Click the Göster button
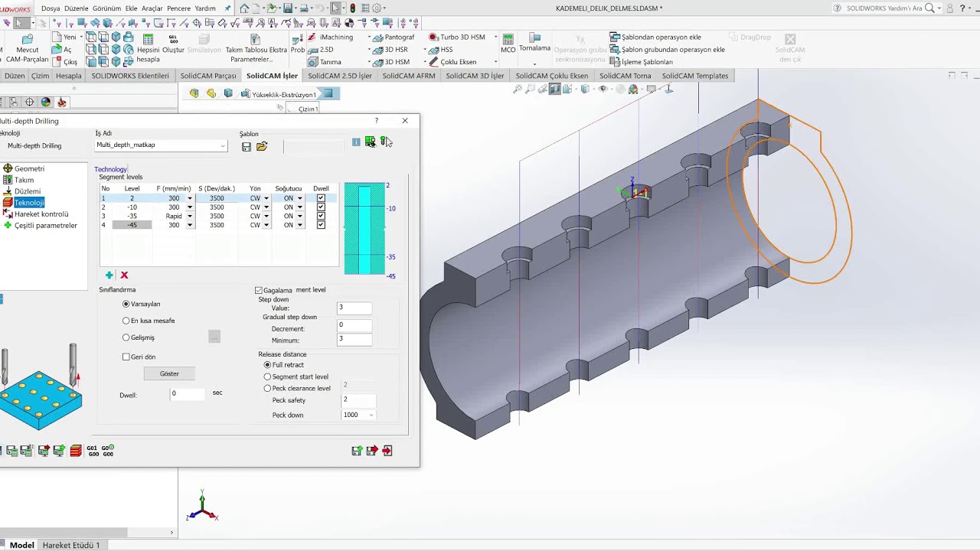980x551 pixels. [169, 373]
